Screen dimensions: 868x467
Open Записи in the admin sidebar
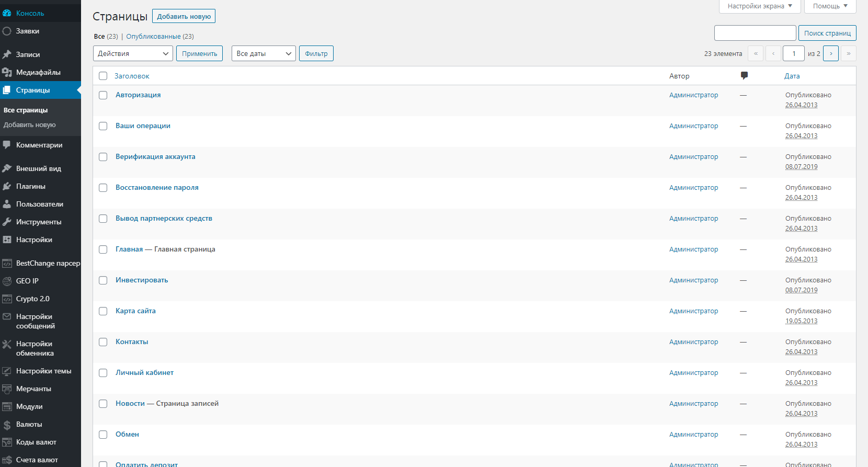(x=28, y=54)
